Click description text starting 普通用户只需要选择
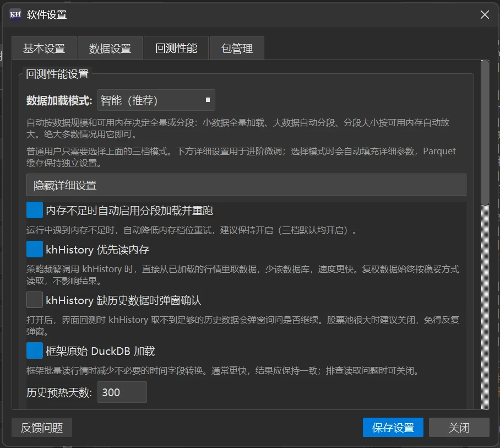500x448 pixels. click(241, 157)
